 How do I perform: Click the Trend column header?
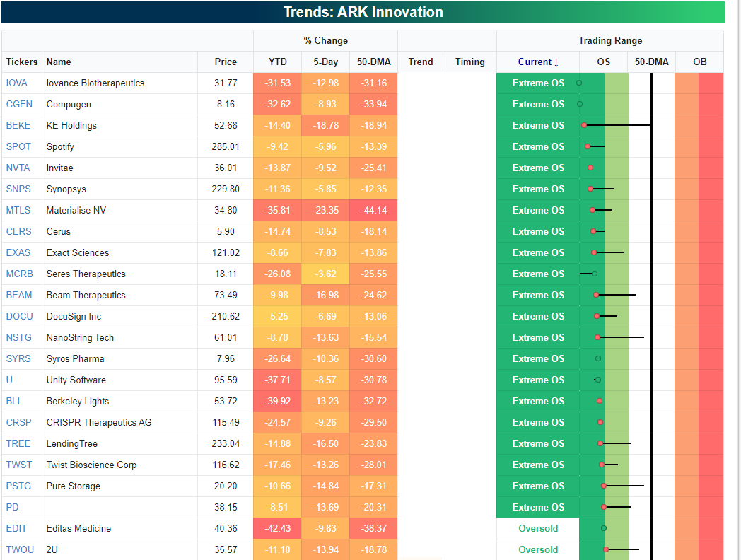[x=421, y=62]
